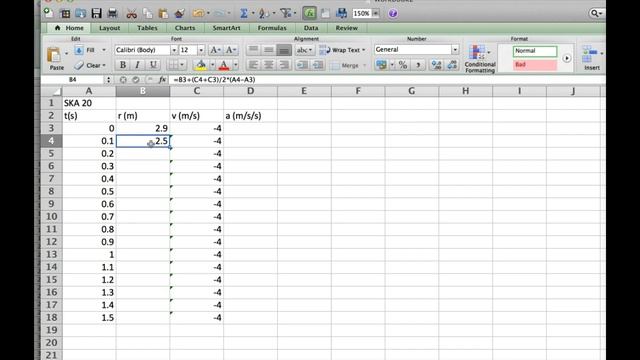The height and width of the screenshot is (360, 640).
Task: Click the search magnifier in toolbar
Action: [594, 13]
